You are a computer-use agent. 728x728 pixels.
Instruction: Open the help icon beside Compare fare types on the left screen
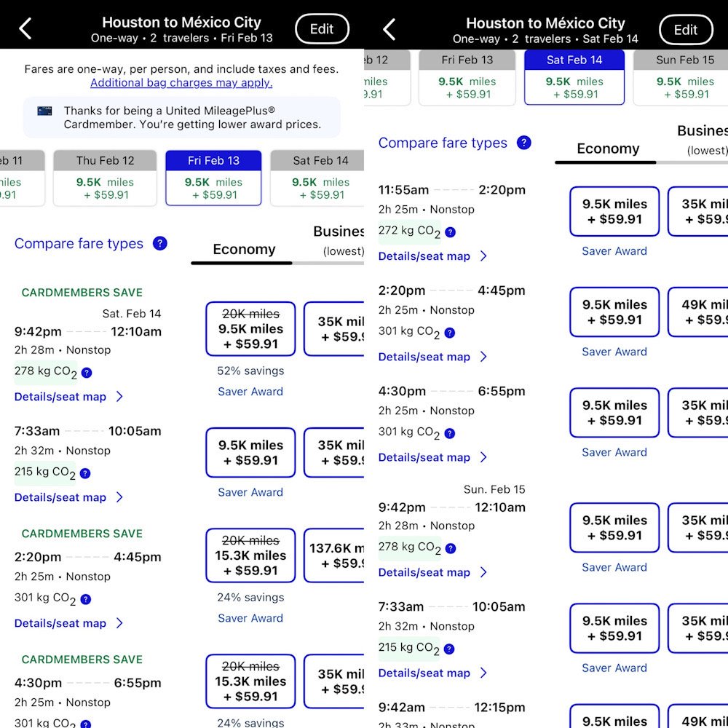pyautogui.click(x=160, y=244)
